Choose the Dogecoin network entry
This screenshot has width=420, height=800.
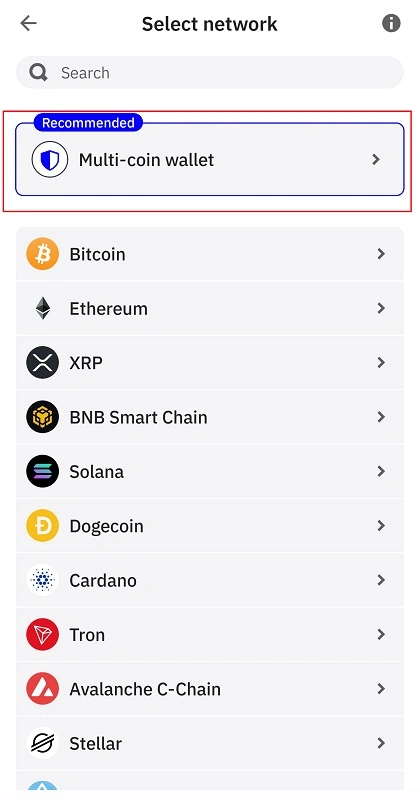point(210,526)
